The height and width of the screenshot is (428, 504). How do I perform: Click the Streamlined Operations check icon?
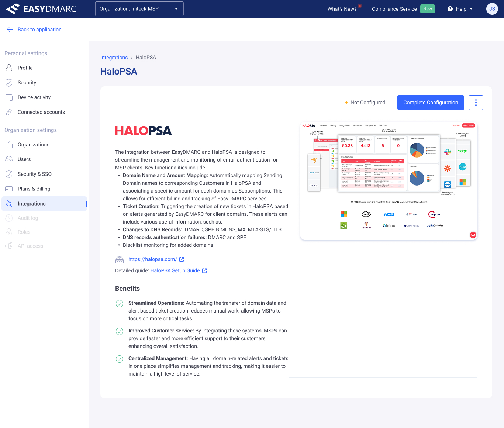(x=120, y=304)
